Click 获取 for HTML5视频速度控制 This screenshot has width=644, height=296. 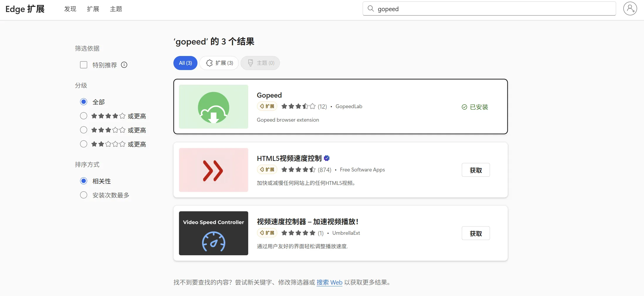coord(476,170)
